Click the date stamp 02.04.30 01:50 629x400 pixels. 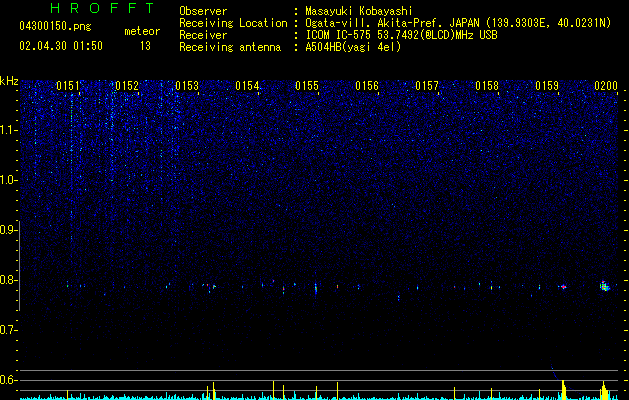[61, 46]
